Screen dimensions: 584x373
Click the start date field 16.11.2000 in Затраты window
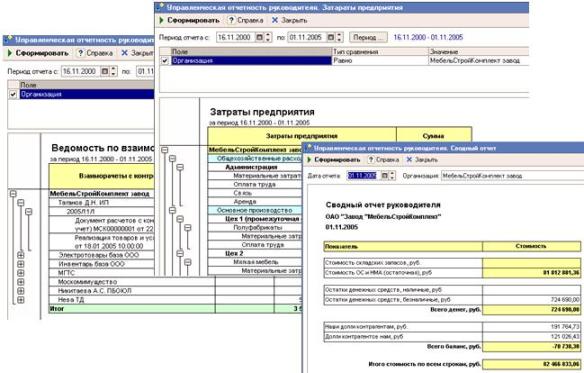[x=235, y=37]
